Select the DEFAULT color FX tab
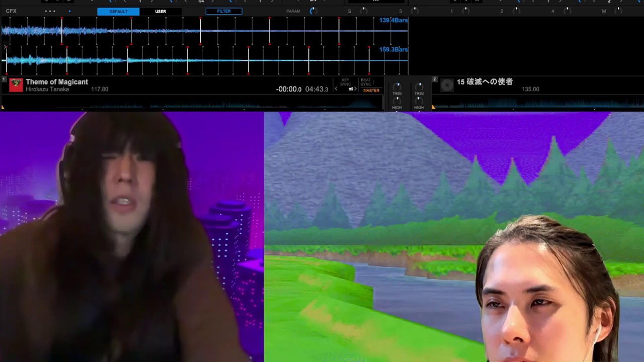 coord(118,11)
